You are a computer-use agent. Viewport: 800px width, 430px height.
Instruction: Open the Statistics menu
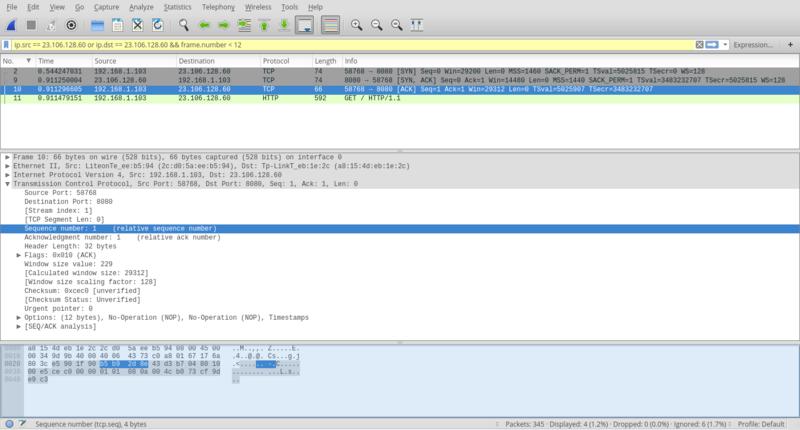click(x=177, y=7)
